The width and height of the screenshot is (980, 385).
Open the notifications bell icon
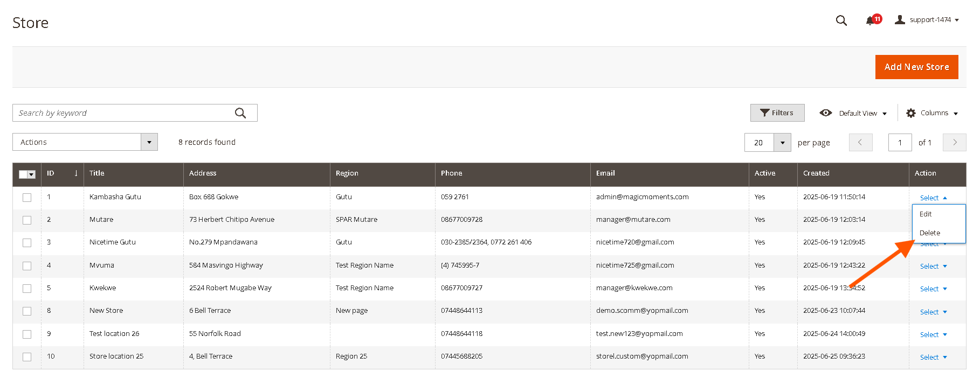(870, 20)
